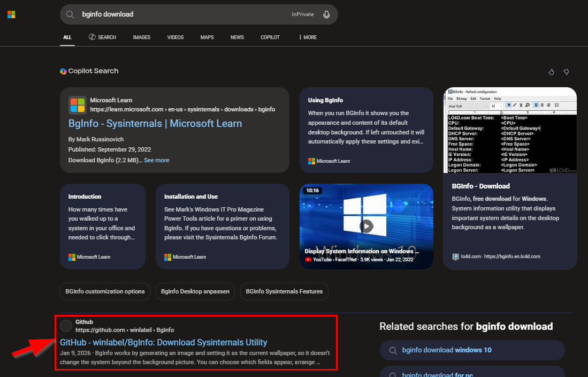
Task: Click the thumbs up feedback icon
Action: (552, 72)
